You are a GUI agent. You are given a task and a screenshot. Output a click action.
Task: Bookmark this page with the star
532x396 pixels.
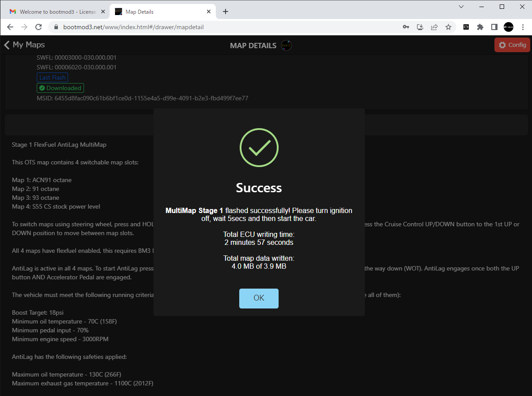[x=448, y=27]
